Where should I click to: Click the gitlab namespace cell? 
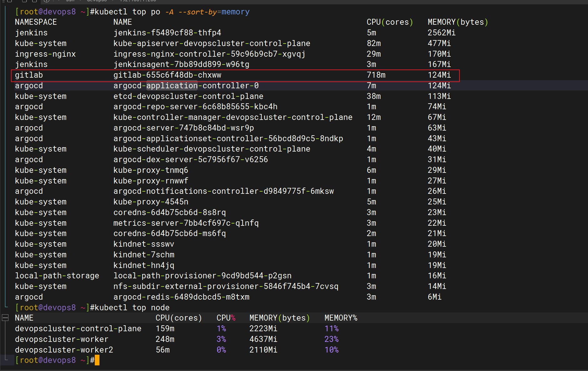[x=29, y=75]
